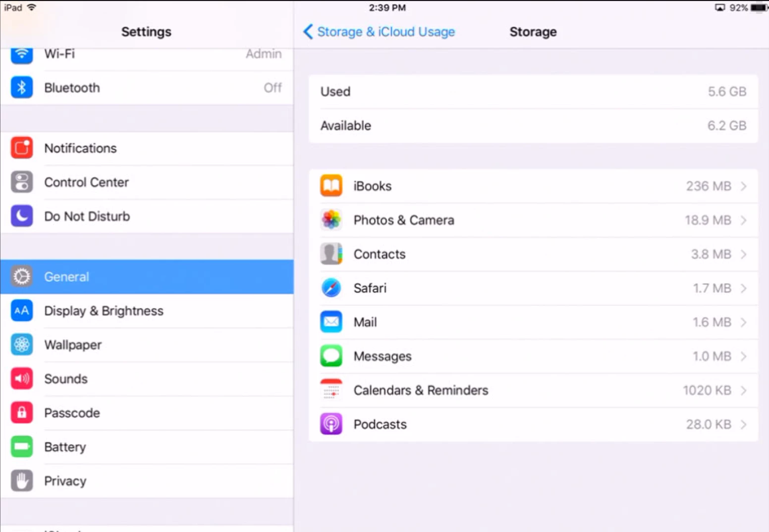
Task: Tap the 5.6 GB used value
Action: 727,92
